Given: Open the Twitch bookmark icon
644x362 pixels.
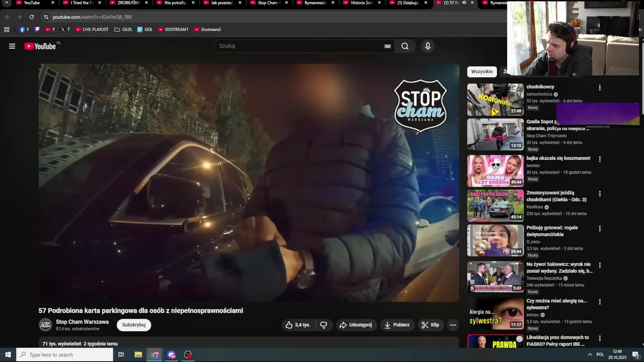Looking at the screenshot, I should pos(37,30).
